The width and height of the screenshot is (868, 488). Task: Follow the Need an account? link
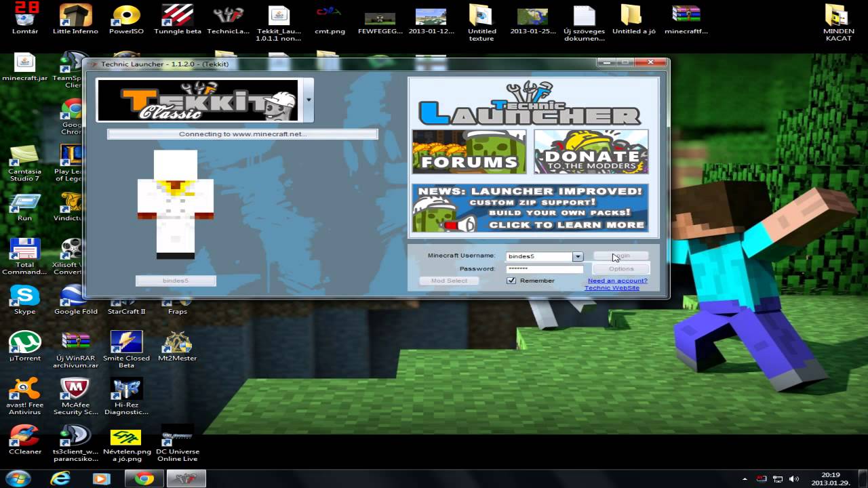pyautogui.click(x=617, y=281)
